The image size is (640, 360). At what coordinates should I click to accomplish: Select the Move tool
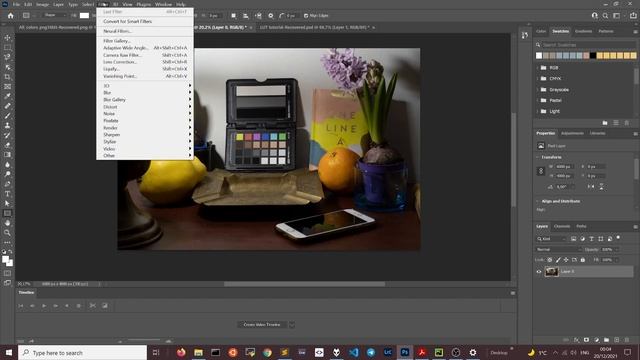click(x=7, y=38)
